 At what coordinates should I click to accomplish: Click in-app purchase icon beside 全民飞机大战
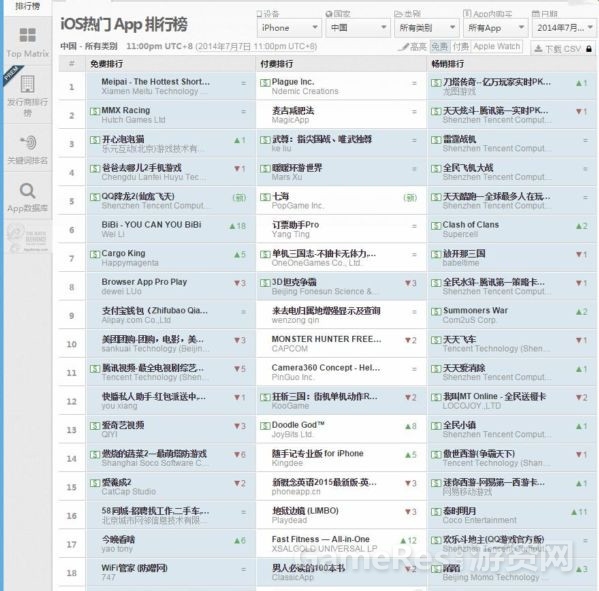coord(436,168)
